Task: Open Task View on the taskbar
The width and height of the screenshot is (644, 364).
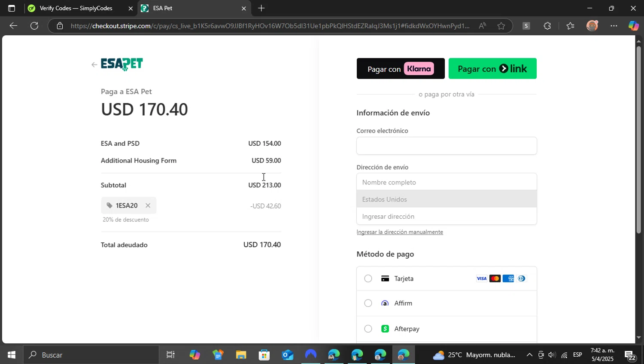Action: pyautogui.click(x=170, y=355)
